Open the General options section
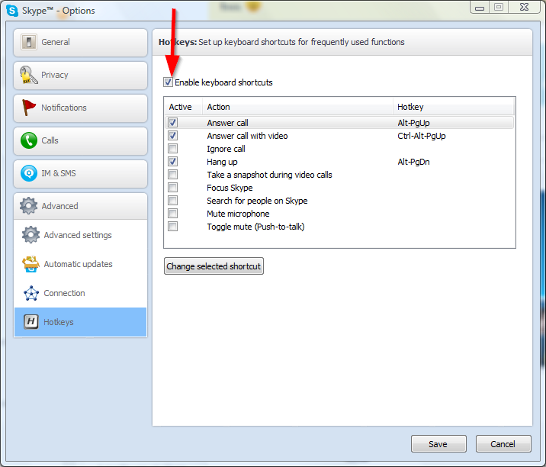 (x=80, y=42)
